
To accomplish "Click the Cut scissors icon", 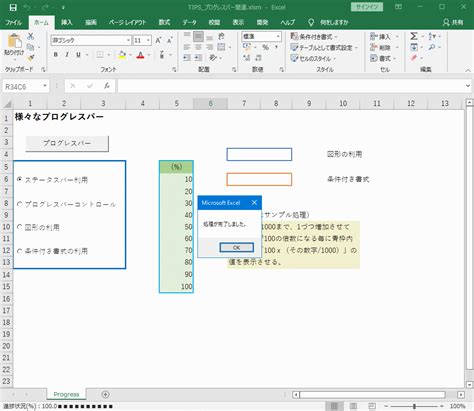I will pyautogui.click(x=31, y=36).
